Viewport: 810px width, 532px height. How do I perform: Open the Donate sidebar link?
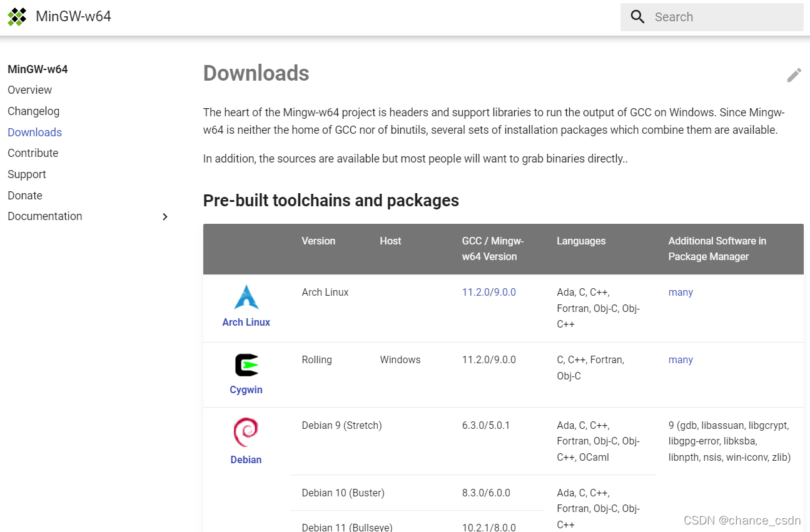tap(25, 196)
